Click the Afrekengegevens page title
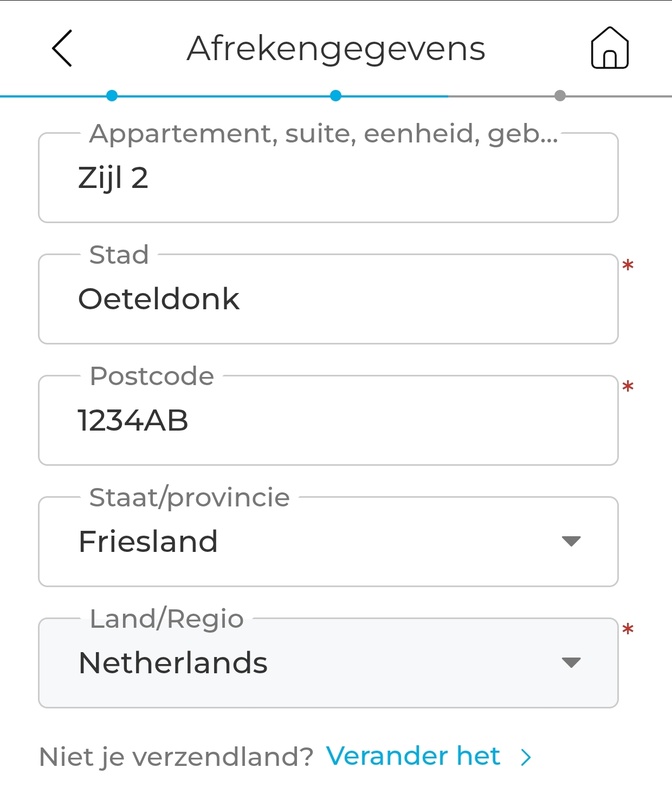Viewport: 672px width, 800px height. coord(336,48)
